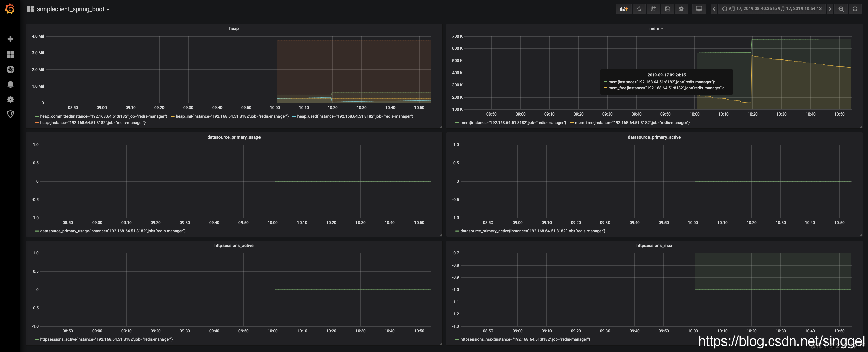Click the mem_free legend color swatch
The width and height of the screenshot is (868, 352).
click(572, 123)
